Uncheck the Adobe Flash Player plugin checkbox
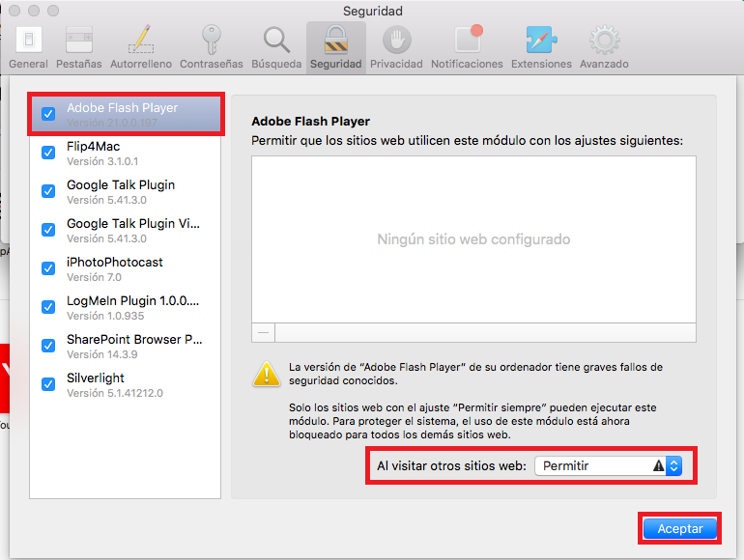 click(x=48, y=114)
